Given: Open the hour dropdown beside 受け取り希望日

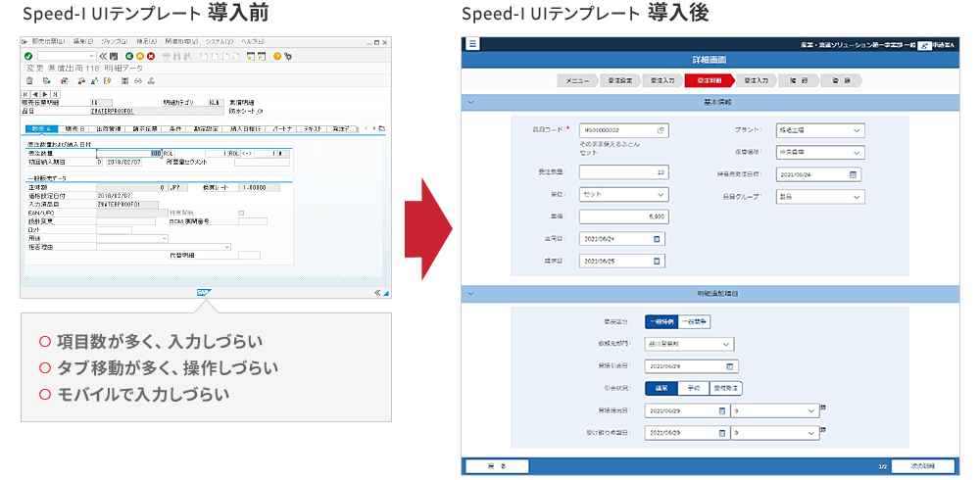Looking at the screenshot, I should pos(775,433).
